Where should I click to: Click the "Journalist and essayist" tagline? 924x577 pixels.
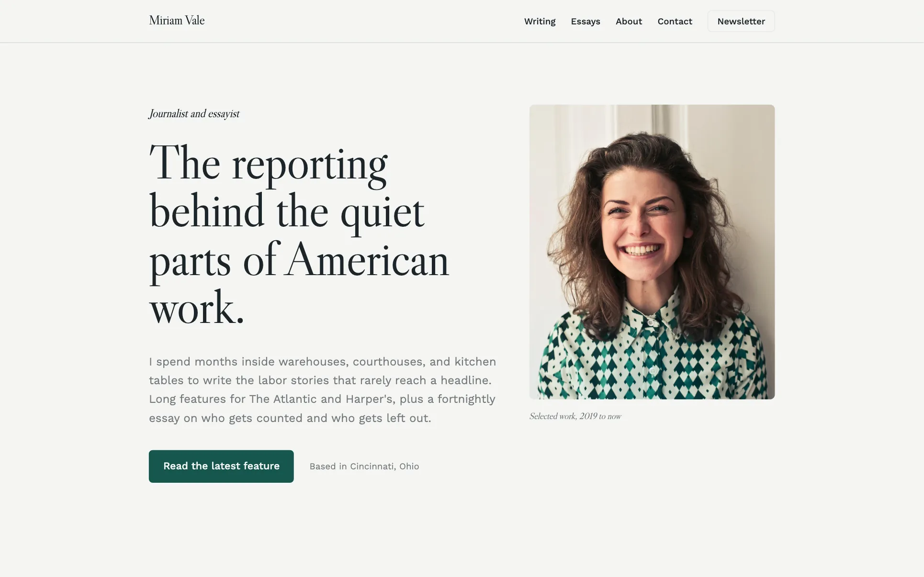(194, 114)
